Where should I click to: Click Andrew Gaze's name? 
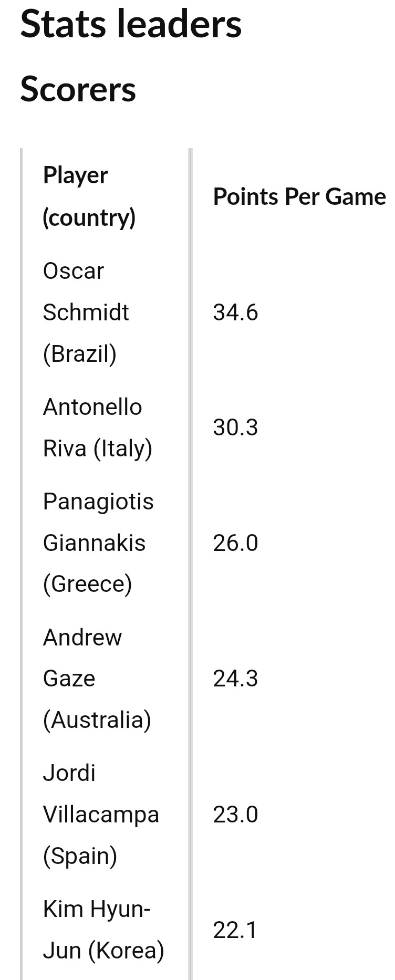[x=82, y=658]
